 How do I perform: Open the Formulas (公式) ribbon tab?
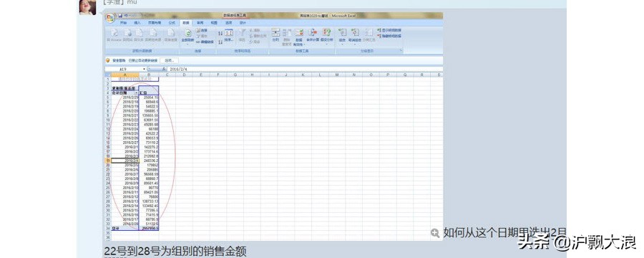(172, 23)
